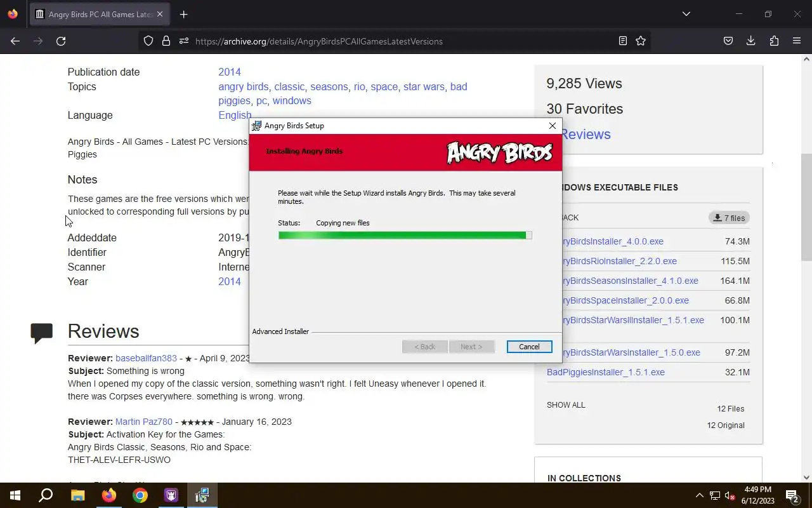This screenshot has height=508, width=812.
Task: Close the Angry Birds PC browser tab
Action: pos(160,14)
